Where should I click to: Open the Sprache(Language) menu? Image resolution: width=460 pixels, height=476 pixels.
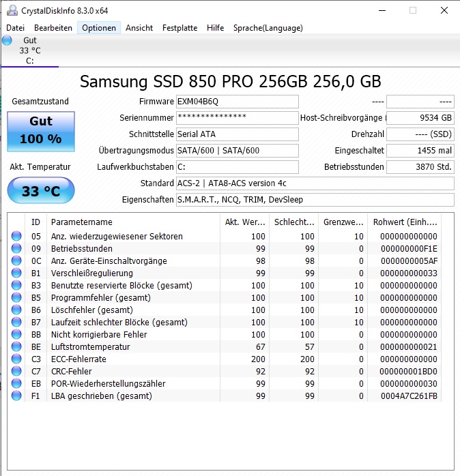[x=268, y=28]
